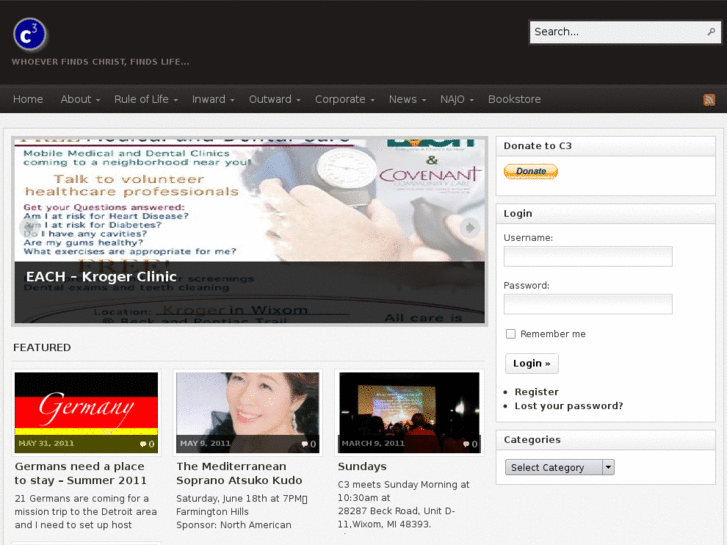Screen dimensions: 727x545
Task: Click Lost your password? link
Action: (x=569, y=406)
